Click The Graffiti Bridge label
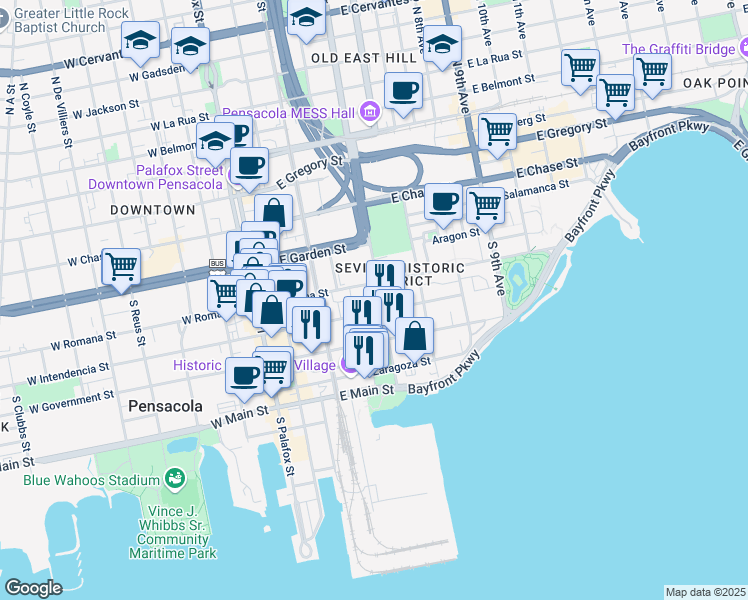748x600 pixels. 678,49
